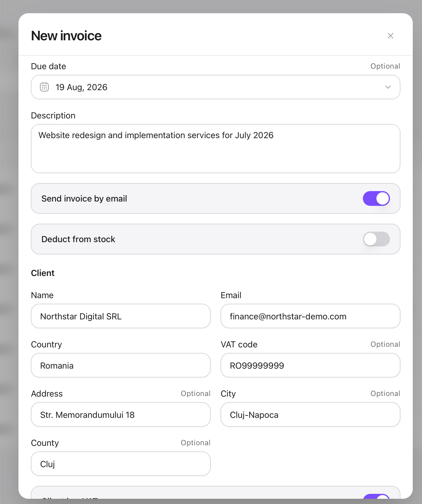Click the Deduct from stock label
This screenshot has width=422, height=504.
78,239
